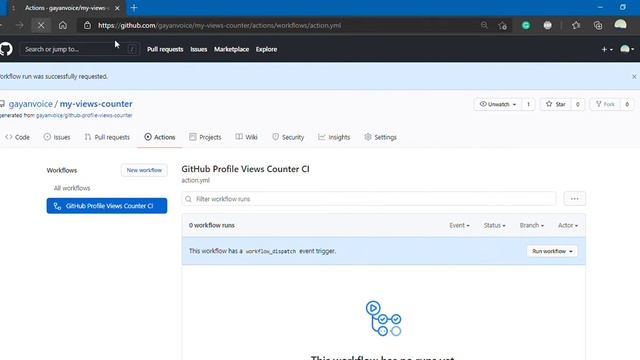Dismiss the workflow requested banner
The width and height of the screenshot is (640, 360).
[x=634, y=77]
